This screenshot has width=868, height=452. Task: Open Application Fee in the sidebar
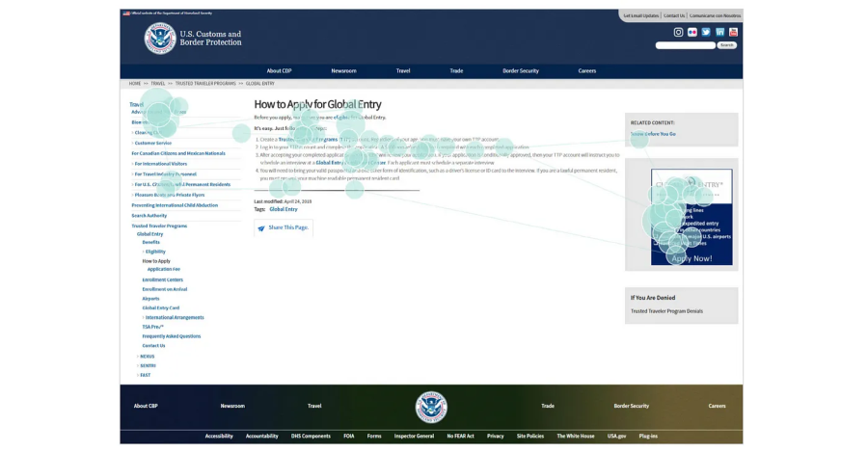coord(164,270)
